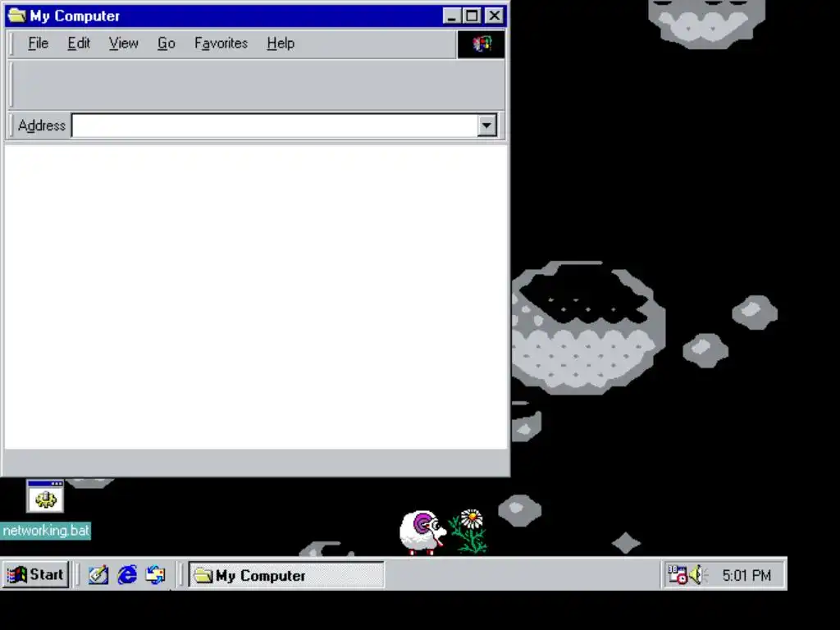Expand the Address bar dropdown arrow
The height and width of the screenshot is (630, 840).
[486, 126]
